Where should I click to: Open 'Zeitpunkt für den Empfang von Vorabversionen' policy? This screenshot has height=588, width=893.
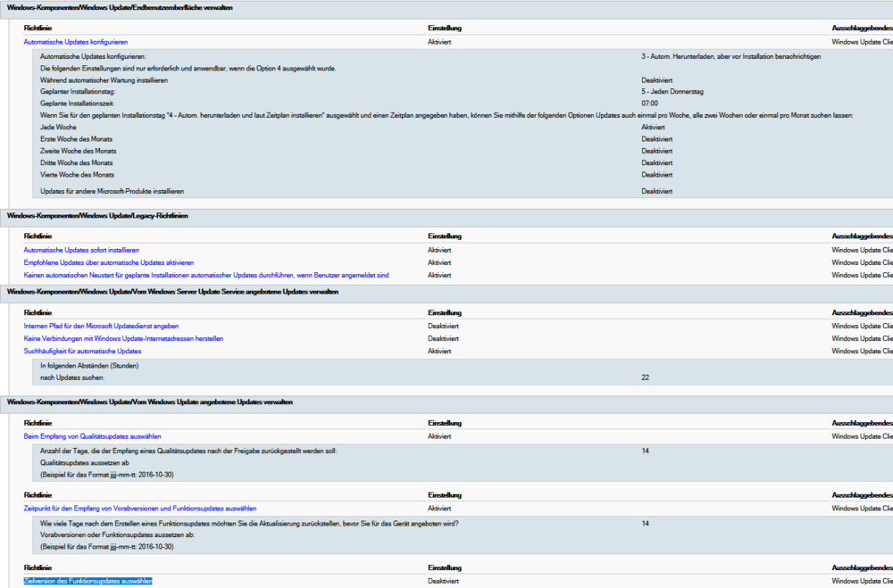click(140, 508)
